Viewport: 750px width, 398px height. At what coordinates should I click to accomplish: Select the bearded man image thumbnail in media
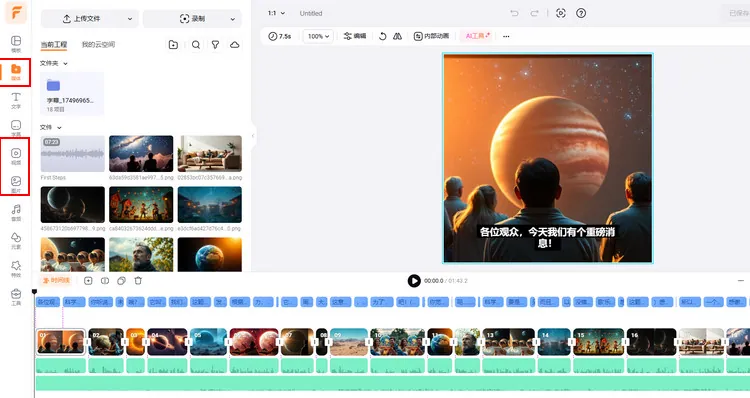[141, 254]
